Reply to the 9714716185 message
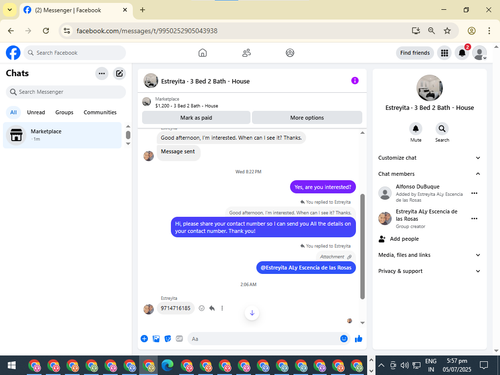The width and height of the screenshot is (500, 375). tap(212, 308)
